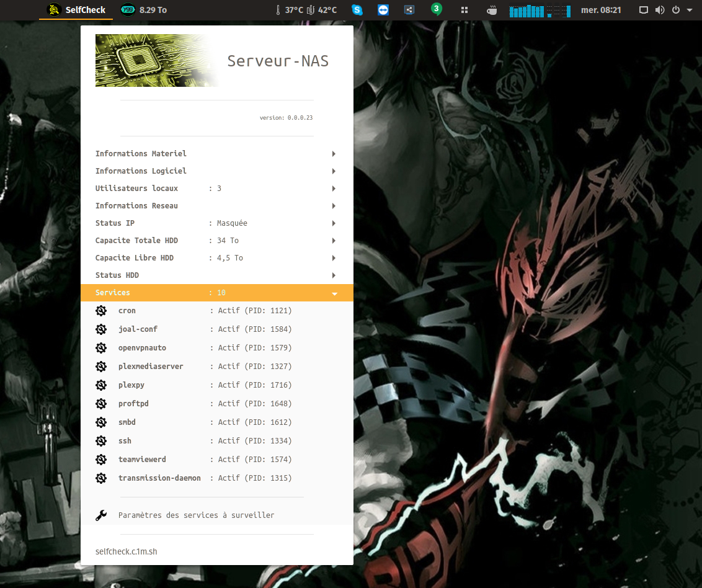The height and width of the screenshot is (588, 702).
Task: Expand the Capacite Libre HDD arrow
Action: (x=334, y=258)
